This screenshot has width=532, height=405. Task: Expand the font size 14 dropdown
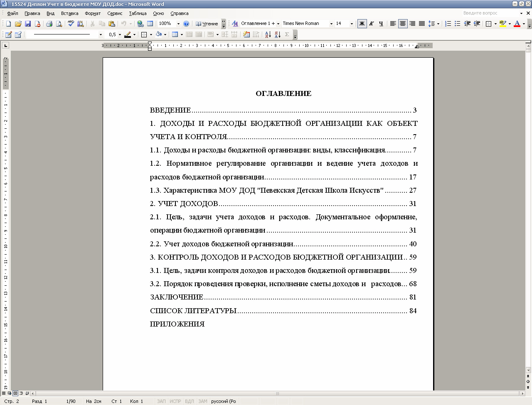point(352,24)
